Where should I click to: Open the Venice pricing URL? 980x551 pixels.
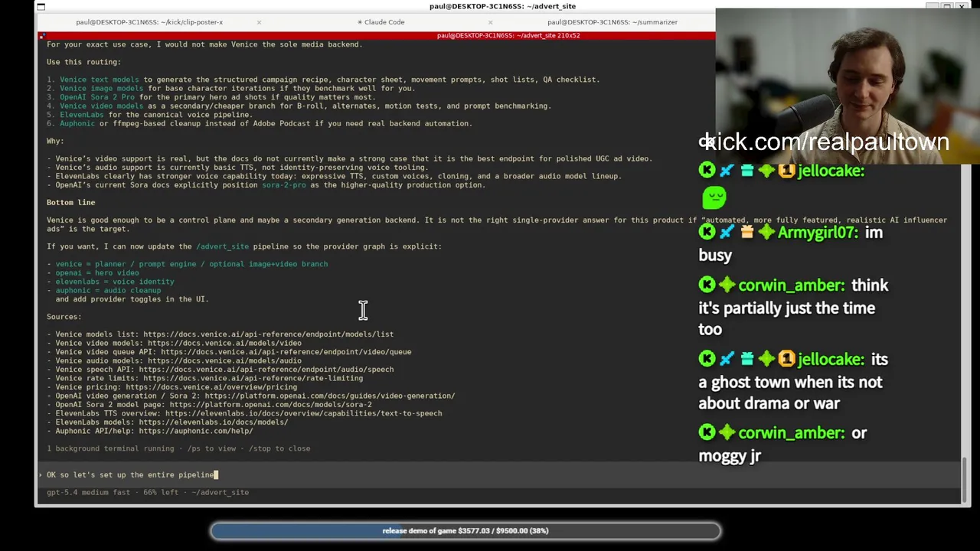[211, 387]
